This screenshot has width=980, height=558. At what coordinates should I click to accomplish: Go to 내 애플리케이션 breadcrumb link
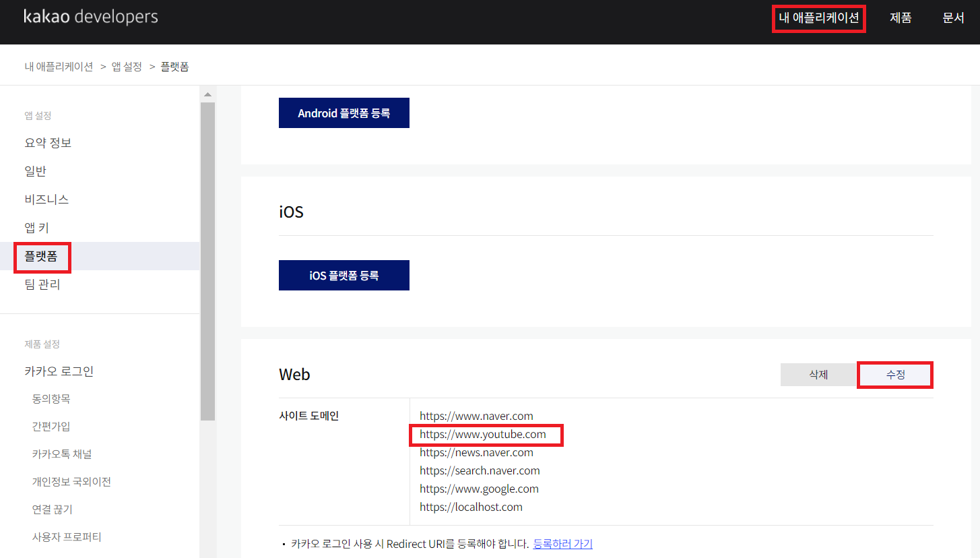tap(59, 67)
